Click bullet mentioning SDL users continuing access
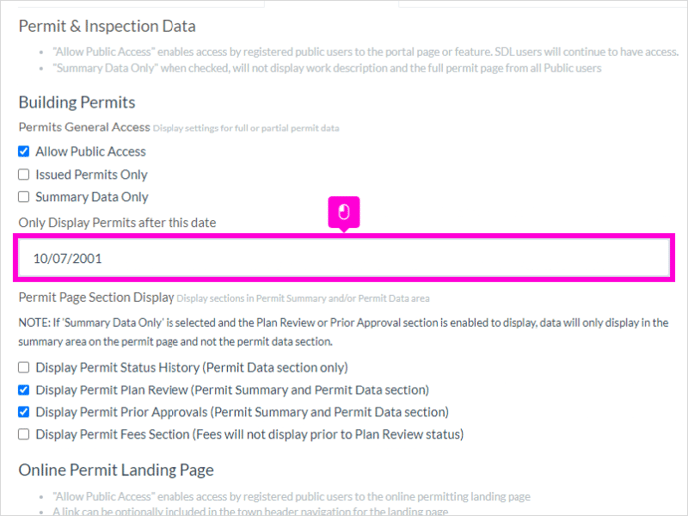688x516 pixels. 366,52
